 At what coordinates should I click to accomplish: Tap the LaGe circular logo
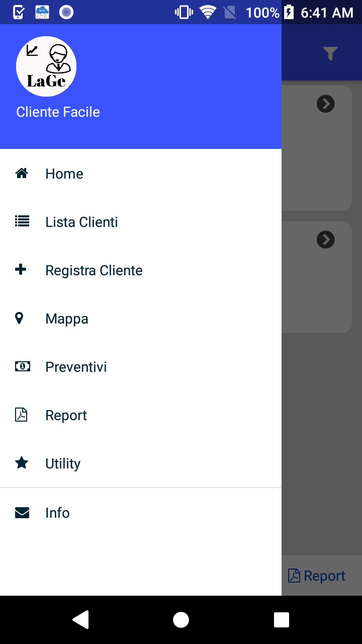click(46, 66)
